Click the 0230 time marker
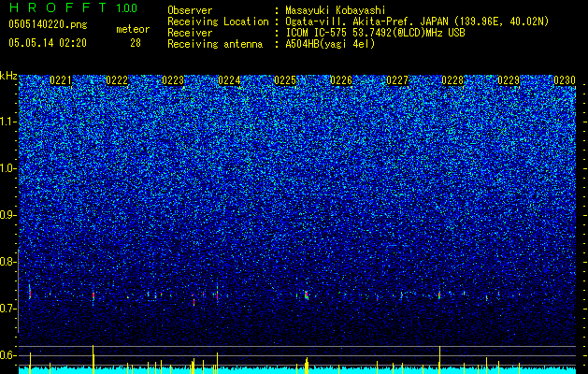 click(x=565, y=80)
